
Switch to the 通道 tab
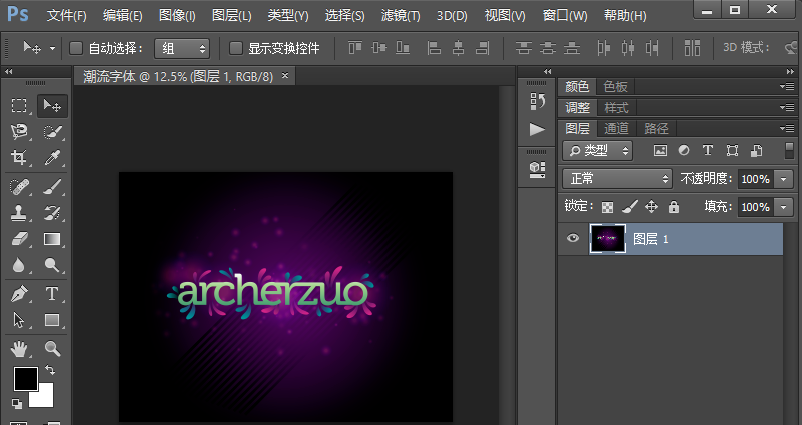coord(616,128)
